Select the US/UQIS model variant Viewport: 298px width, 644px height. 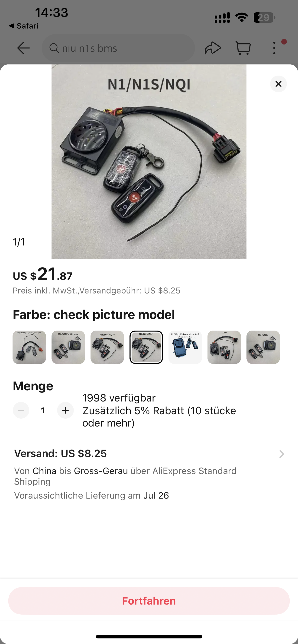click(263, 347)
